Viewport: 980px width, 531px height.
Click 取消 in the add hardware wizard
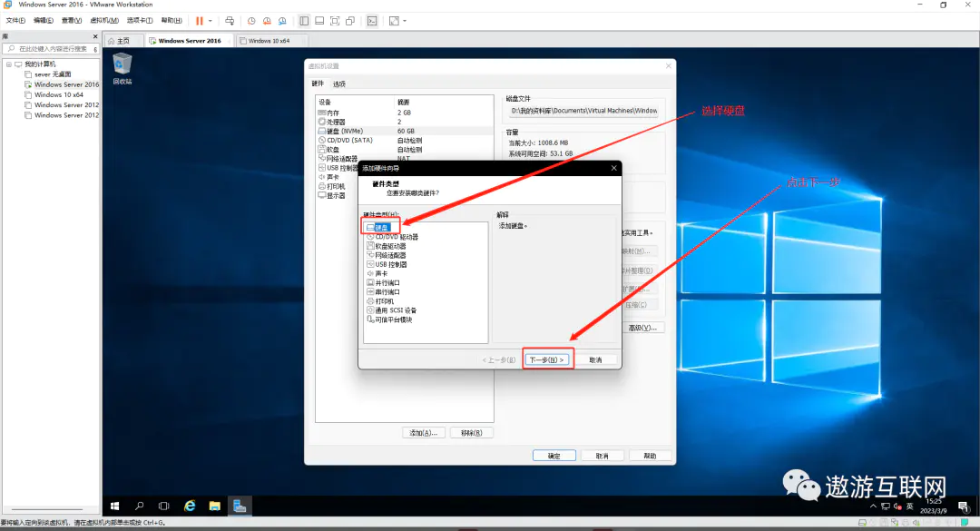[x=595, y=359]
